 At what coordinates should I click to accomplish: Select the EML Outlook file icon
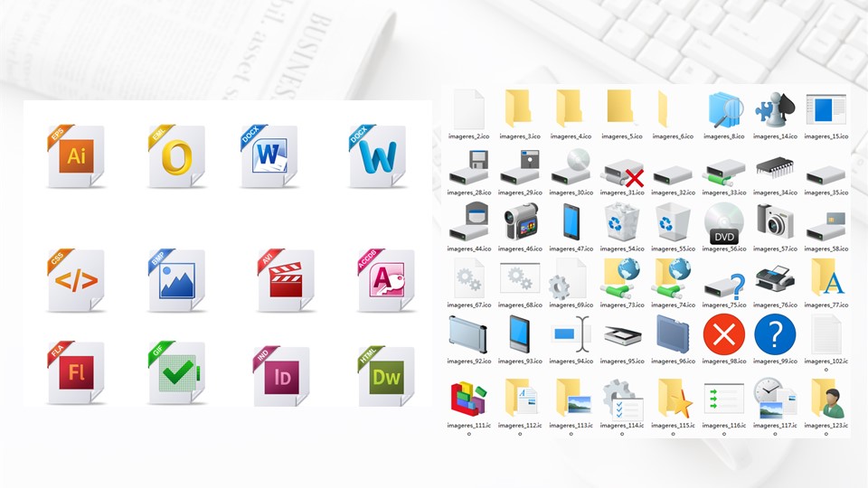[176, 156]
